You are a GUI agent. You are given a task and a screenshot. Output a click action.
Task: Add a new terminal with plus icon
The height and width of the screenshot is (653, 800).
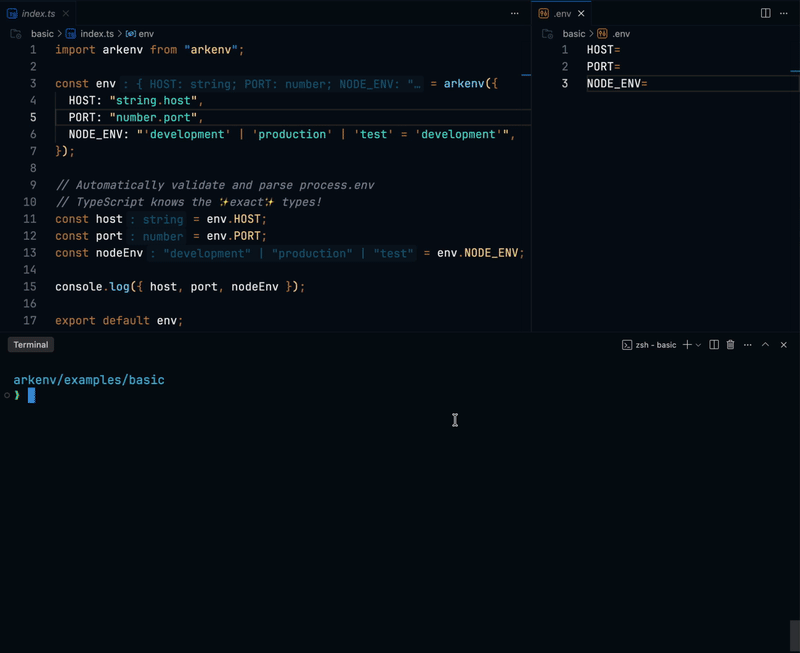point(687,345)
